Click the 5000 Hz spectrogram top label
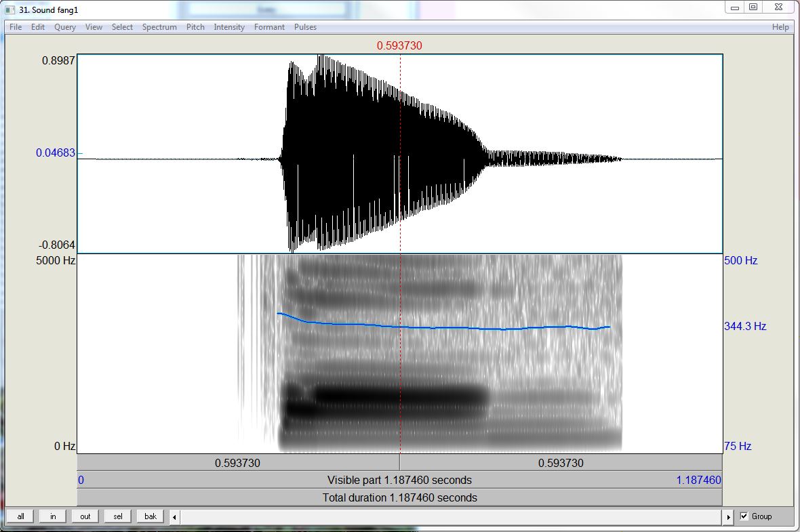The image size is (800, 532). coord(56,260)
